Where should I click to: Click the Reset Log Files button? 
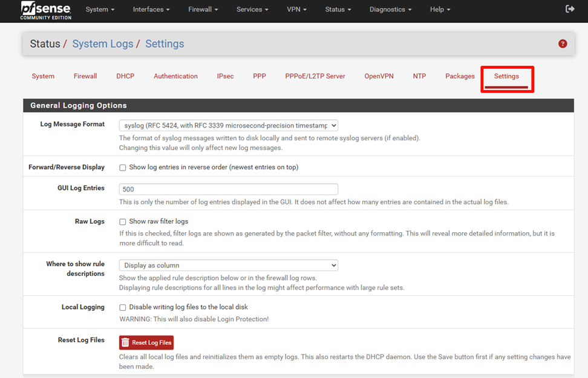pyautogui.click(x=146, y=342)
